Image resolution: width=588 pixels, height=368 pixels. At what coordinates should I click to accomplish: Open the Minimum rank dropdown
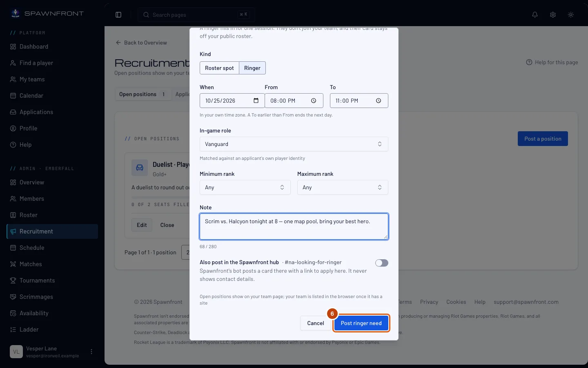click(x=245, y=187)
